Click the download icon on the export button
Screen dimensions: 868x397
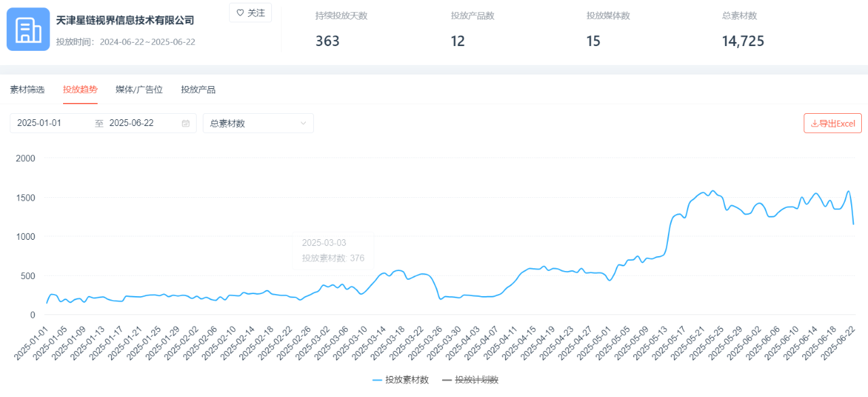pos(814,123)
